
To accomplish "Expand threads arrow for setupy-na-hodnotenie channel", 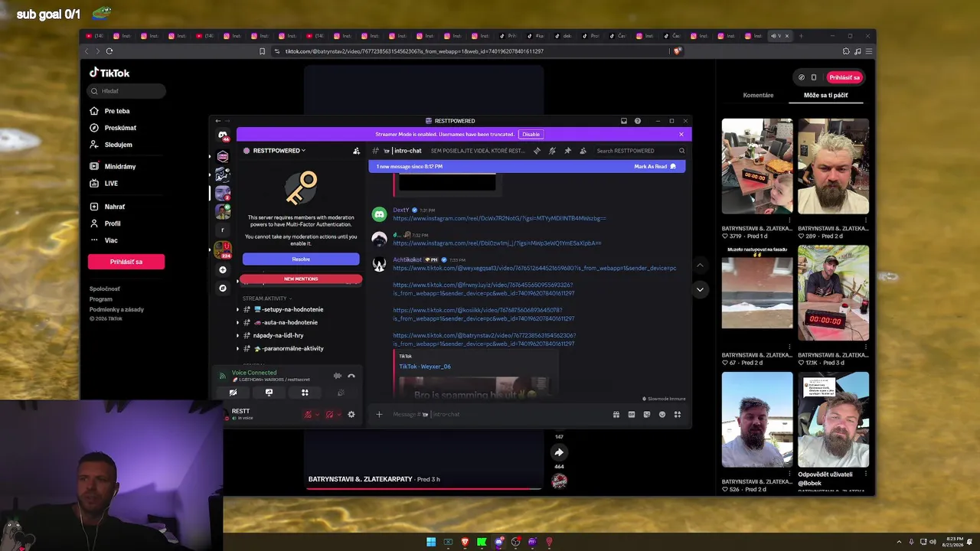I will click(237, 309).
